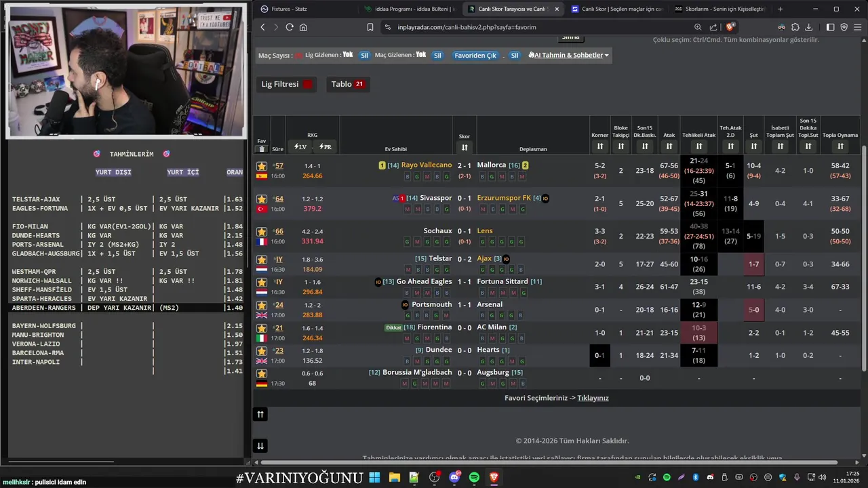The width and height of the screenshot is (868, 488).
Task: Click the Tıklayınız favorites link
Action: (x=593, y=398)
